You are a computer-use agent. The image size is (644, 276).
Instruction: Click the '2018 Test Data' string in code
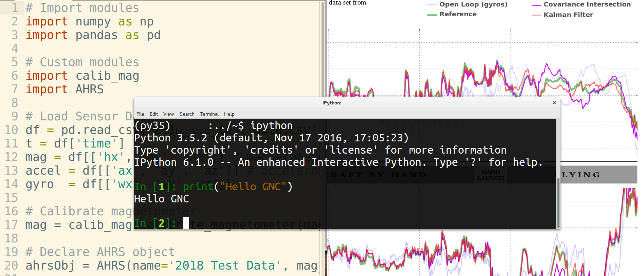point(225,265)
